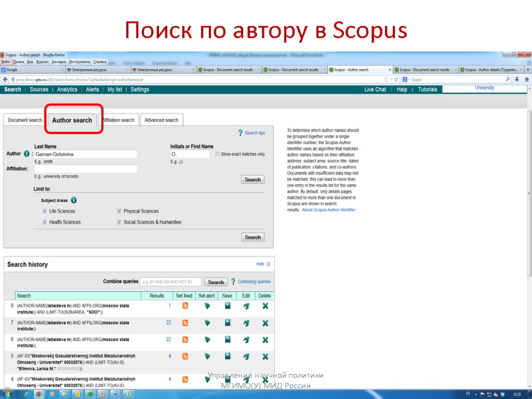Delete search query 6
The width and height of the screenshot is (532, 399).
pos(265,340)
